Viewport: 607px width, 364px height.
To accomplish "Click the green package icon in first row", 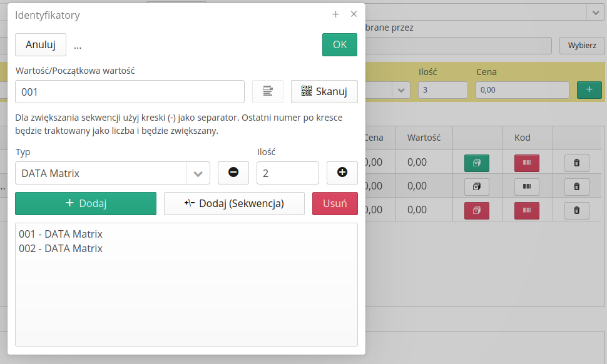I will (x=476, y=163).
